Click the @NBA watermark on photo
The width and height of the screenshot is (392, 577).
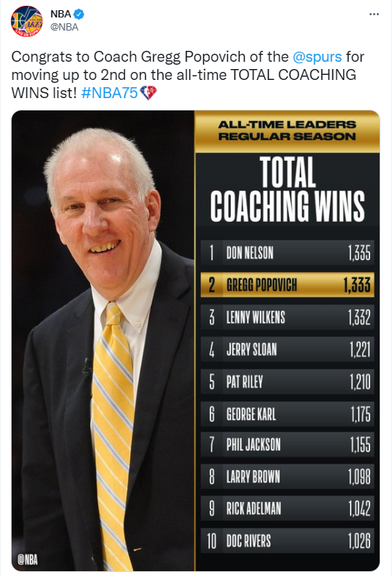click(28, 560)
